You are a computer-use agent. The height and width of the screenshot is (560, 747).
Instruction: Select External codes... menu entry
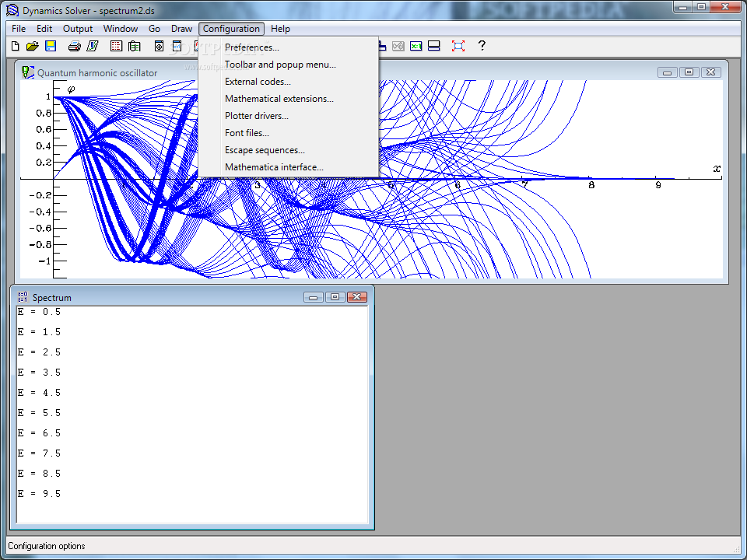(x=288, y=82)
